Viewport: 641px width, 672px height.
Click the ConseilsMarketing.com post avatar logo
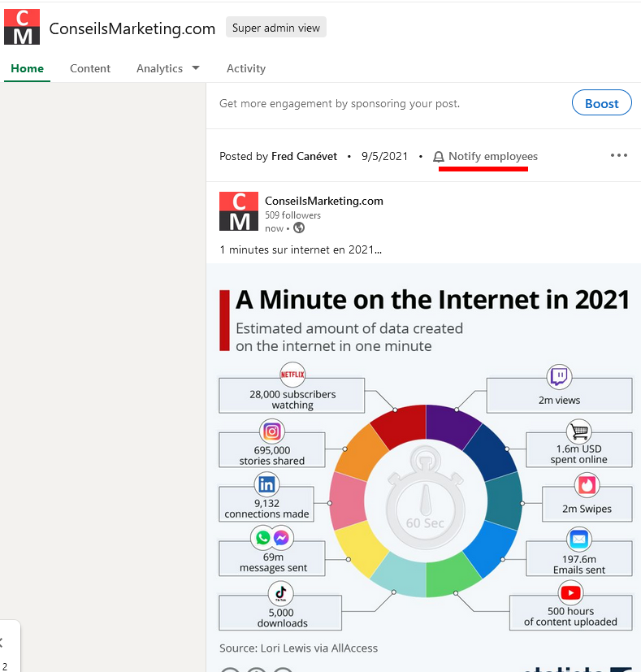239,211
